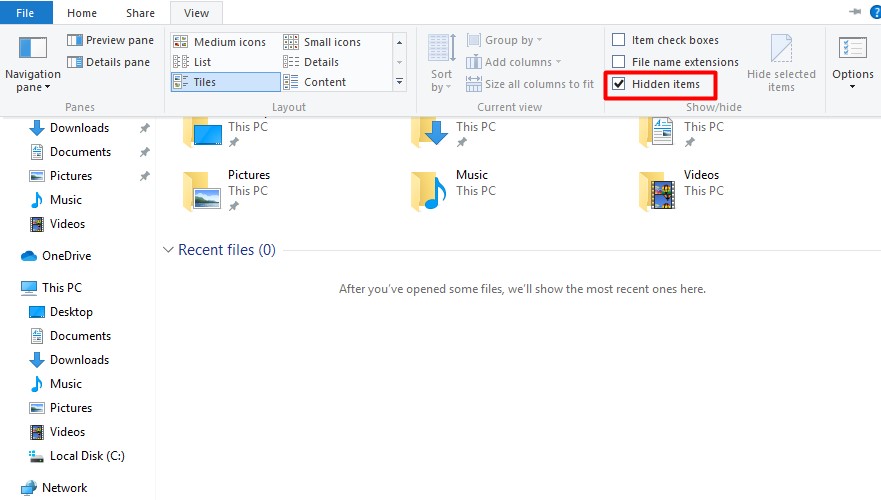This screenshot has width=881, height=500.
Task: Click the Documents folder tile icon
Action: pos(658,131)
